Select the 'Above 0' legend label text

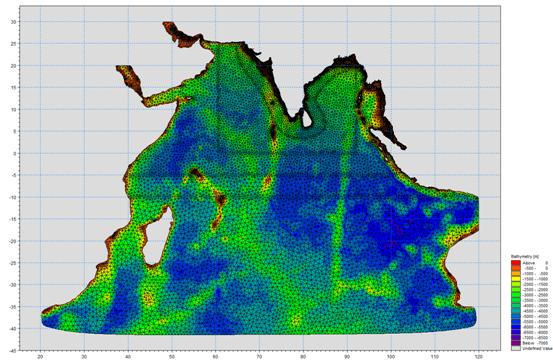click(535, 263)
